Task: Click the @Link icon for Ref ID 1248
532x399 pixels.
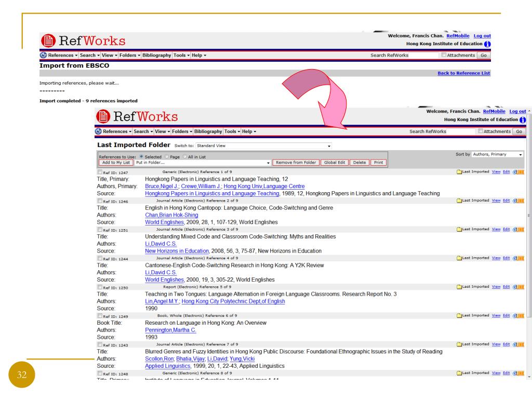Action: [x=518, y=373]
